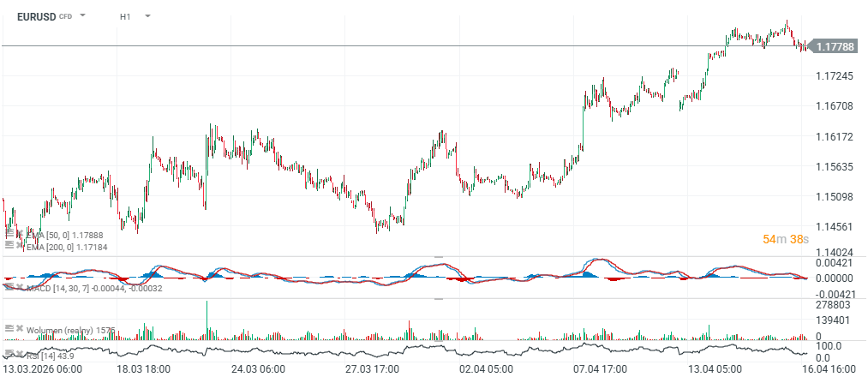The image size is (868, 383).
Task: Click the EURUSD instrument name
Action: coord(35,16)
